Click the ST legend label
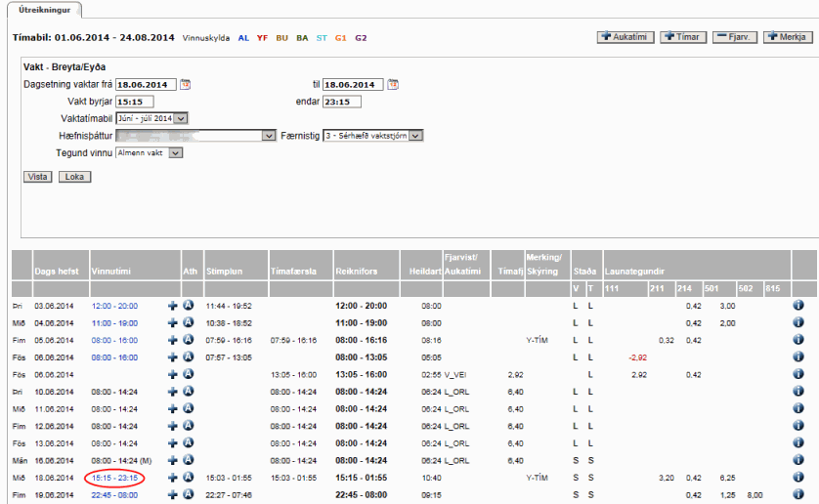 point(322,38)
